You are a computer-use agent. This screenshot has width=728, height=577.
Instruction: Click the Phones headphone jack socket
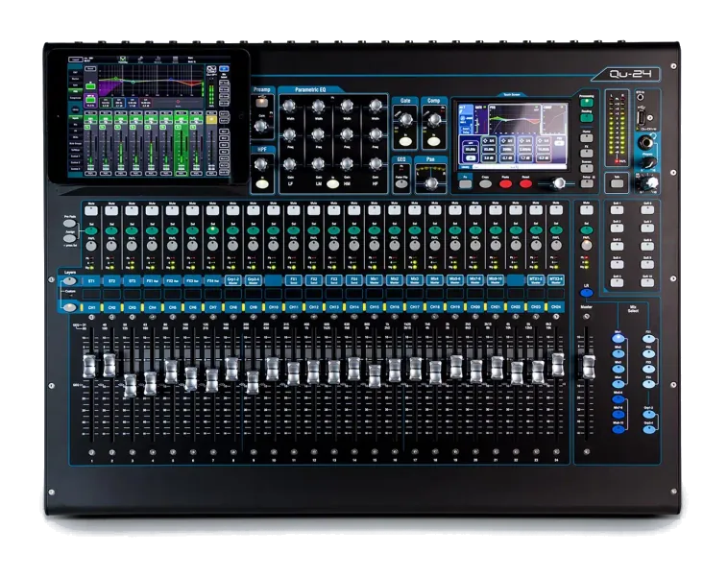click(x=645, y=142)
